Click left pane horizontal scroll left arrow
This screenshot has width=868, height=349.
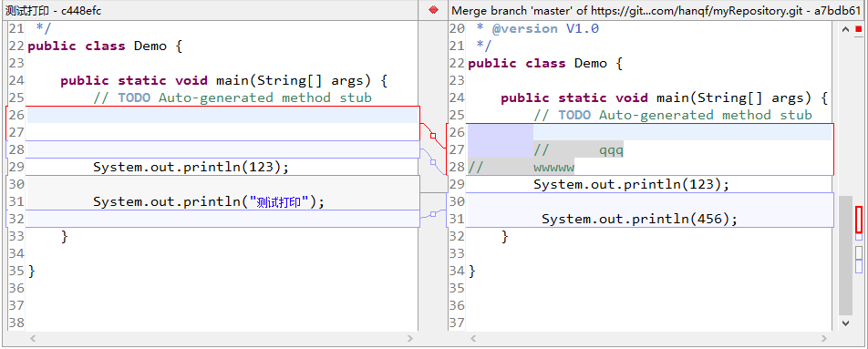33,338
